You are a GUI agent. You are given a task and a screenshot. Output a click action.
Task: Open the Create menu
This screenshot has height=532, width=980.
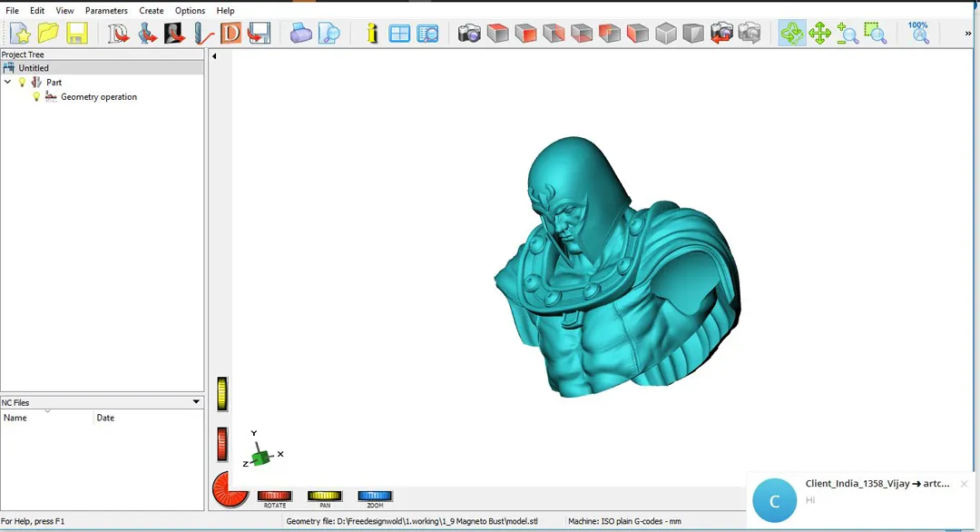pyautogui.click(x=152, y=11)
